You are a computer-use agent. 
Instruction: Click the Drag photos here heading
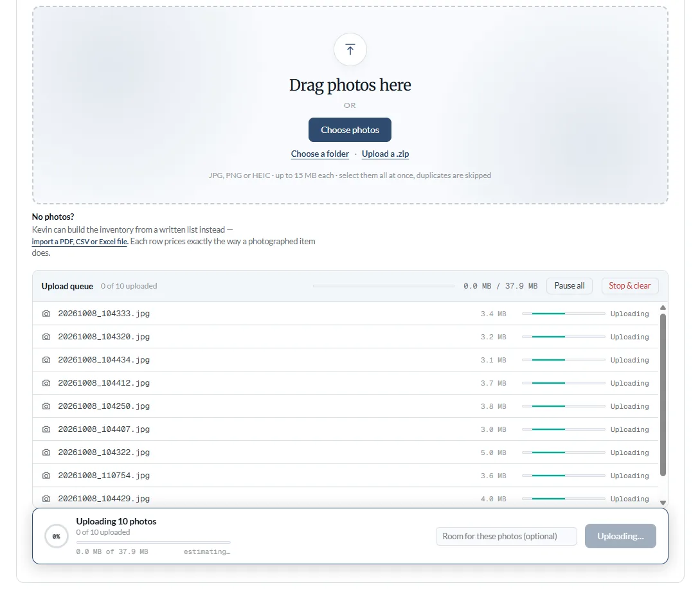tap(350, 85)
